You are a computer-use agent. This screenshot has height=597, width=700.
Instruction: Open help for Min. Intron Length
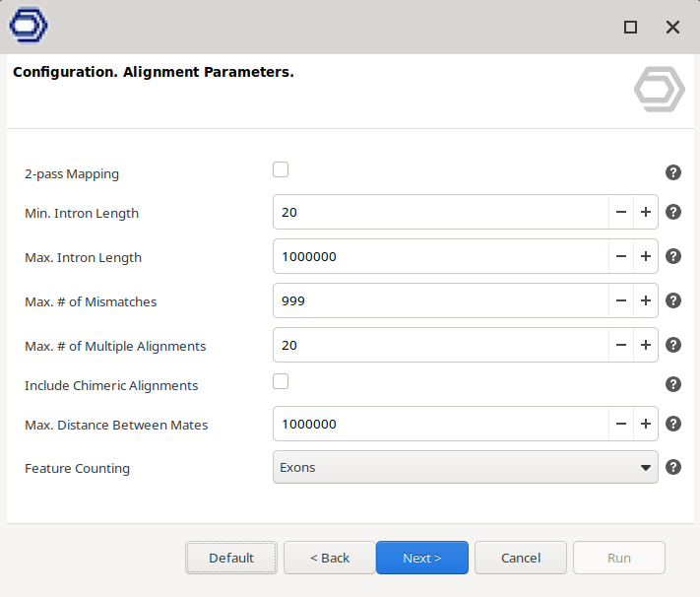coord(673,212)
